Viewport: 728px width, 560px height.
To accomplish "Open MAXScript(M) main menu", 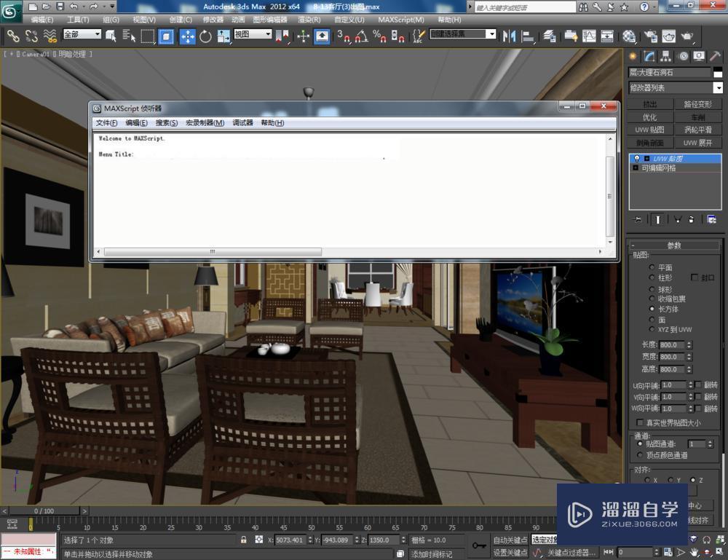I will click(x=400, y=20).
